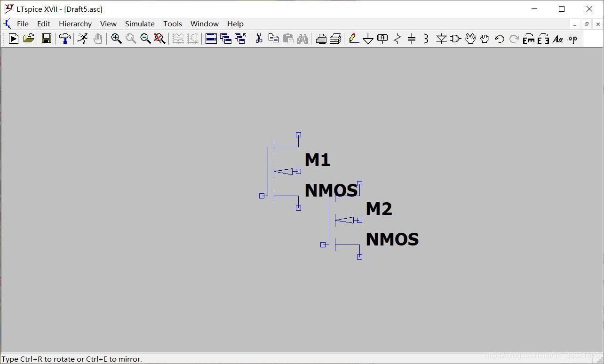This screenshot has height=364, width=604.
Task: Select the Cut scissors tool
Action: tap(259, 39)
